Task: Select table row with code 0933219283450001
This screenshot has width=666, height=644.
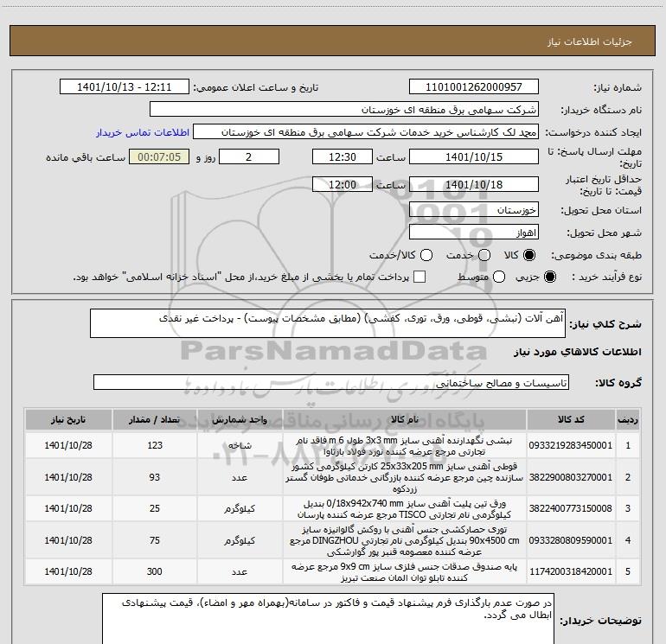Action: [332, 446]
